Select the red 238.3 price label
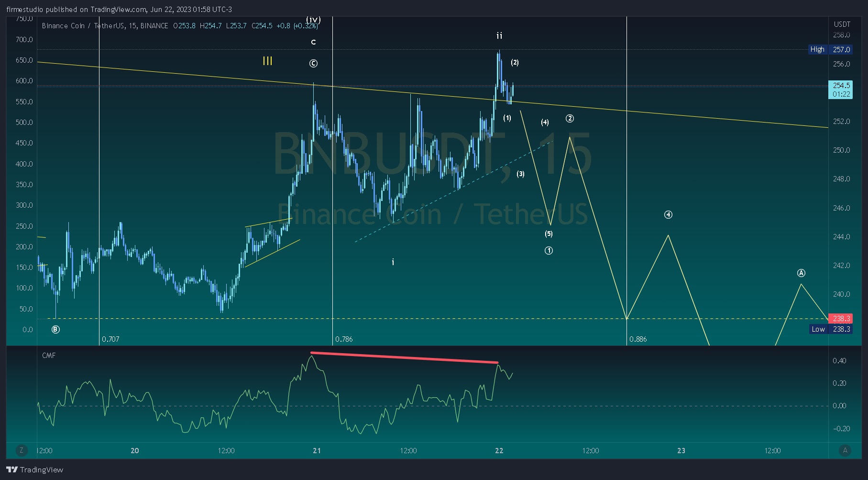This screenshot has width=868, height=480. (841, 319)
